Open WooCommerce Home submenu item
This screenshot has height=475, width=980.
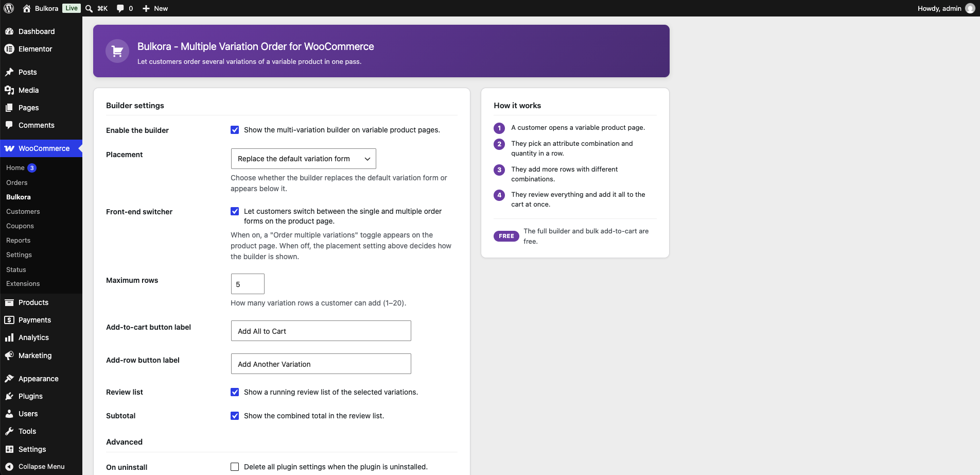click(15, 168)
